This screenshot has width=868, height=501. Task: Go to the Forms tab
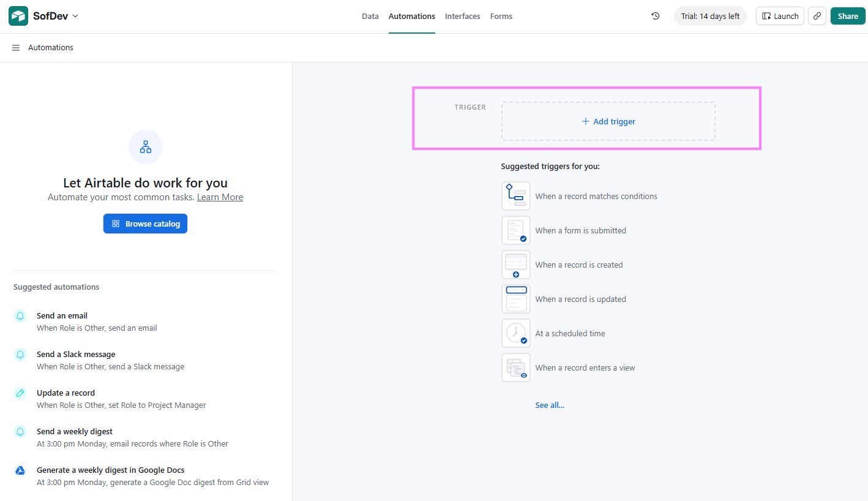coord(501,17)
